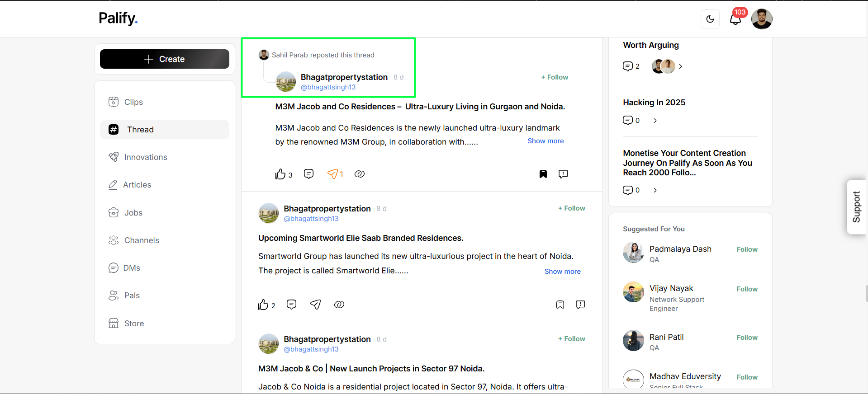
Task: Show more of Smartworld Elie Saab post
Action: point(563,272)
